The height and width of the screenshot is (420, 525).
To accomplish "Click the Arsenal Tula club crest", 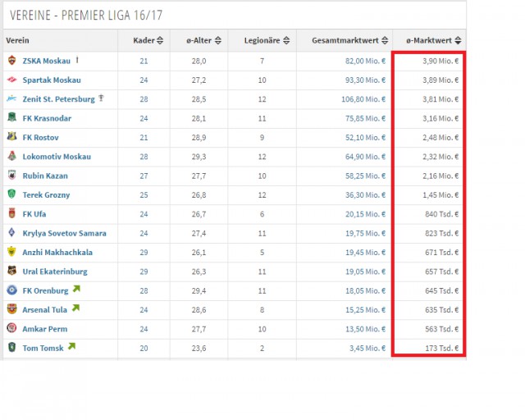I will 12,308.
